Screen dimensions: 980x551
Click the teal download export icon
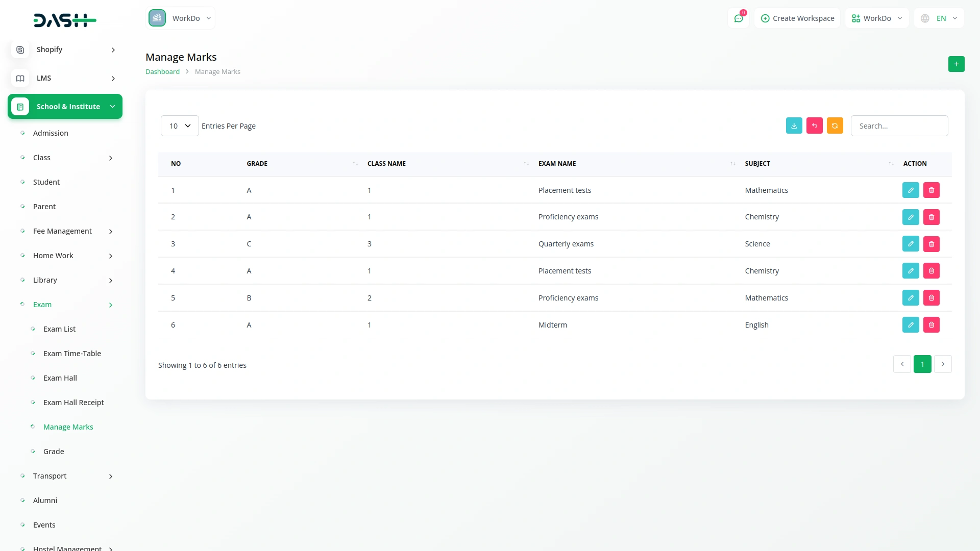click(794, 126)
